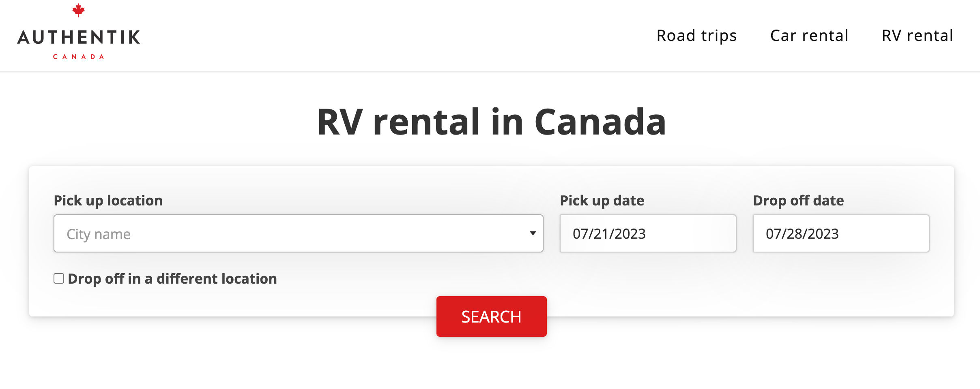Select the Drop off date showing 07/28/2023
Image resolution: width=980 pixels, height=389 pixels.
click(x=841, y=233)
